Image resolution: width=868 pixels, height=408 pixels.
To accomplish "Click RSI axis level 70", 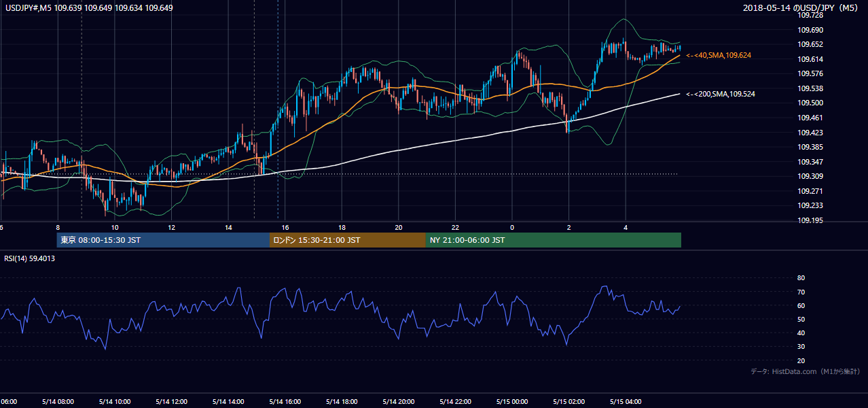I will coord(801,292).
